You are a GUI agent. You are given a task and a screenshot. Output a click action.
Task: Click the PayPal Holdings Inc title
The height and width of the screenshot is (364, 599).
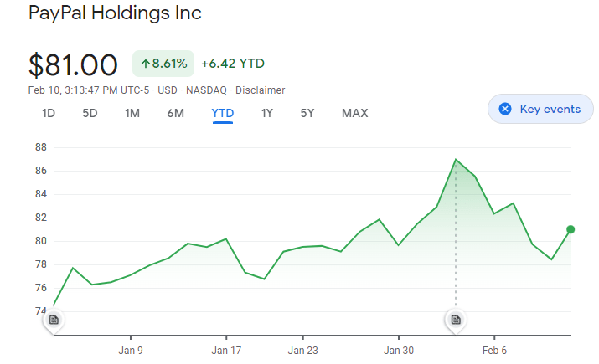115,13
